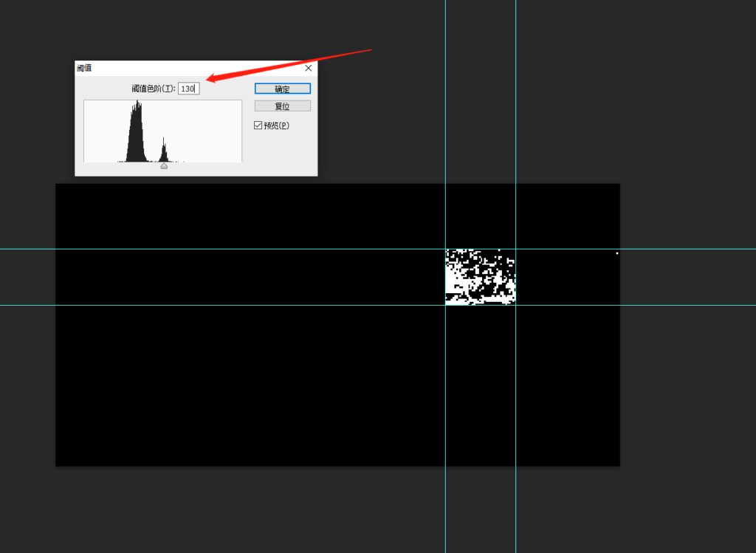Screen dimensions: 756x553
Task: Click the threshold level field showing 130
Action: pos(188,89)
